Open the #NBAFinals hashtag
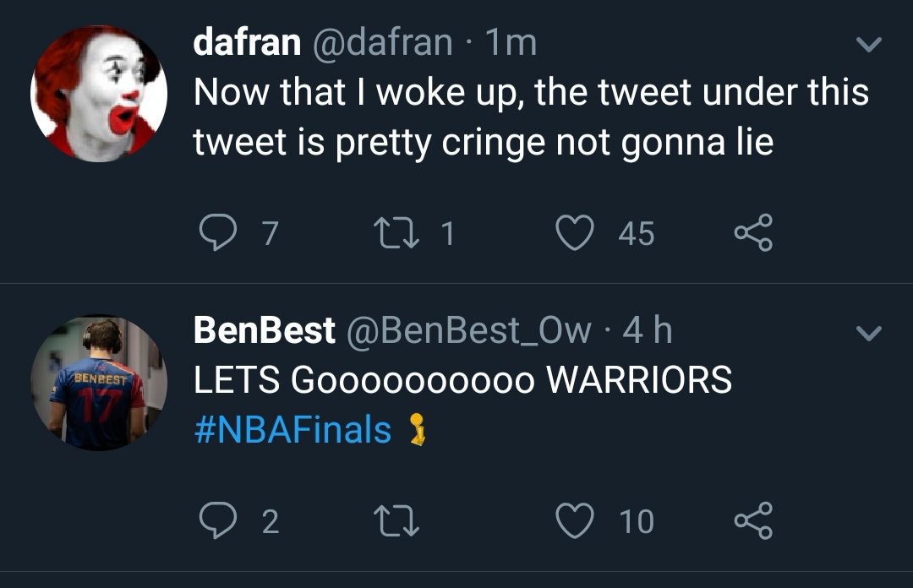Screen dimensions: 913x588 tap(292, 429)
